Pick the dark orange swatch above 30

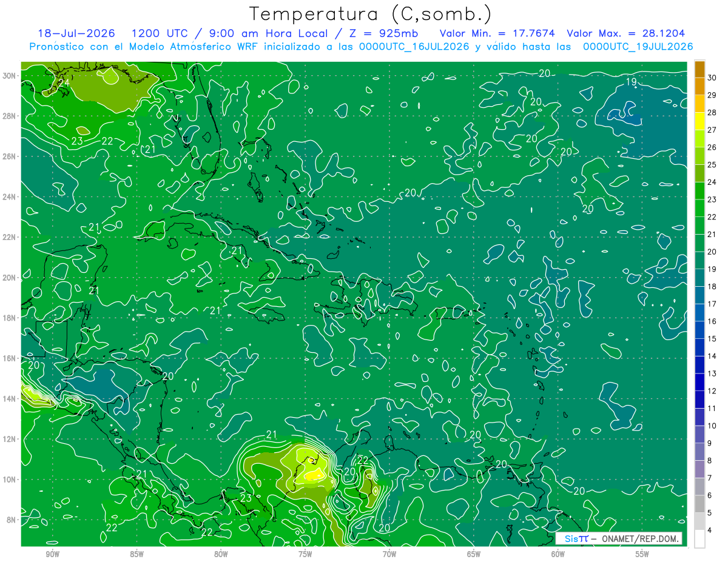699,69
